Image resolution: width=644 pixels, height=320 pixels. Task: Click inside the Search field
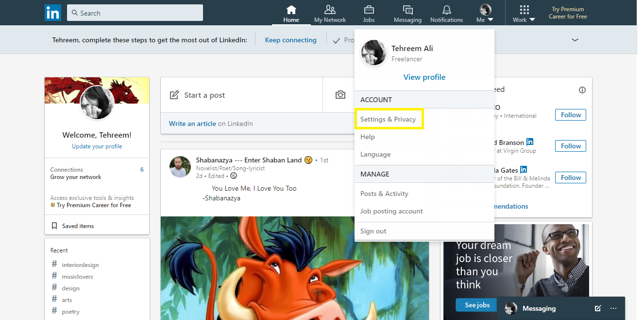(x=135, y=13)
